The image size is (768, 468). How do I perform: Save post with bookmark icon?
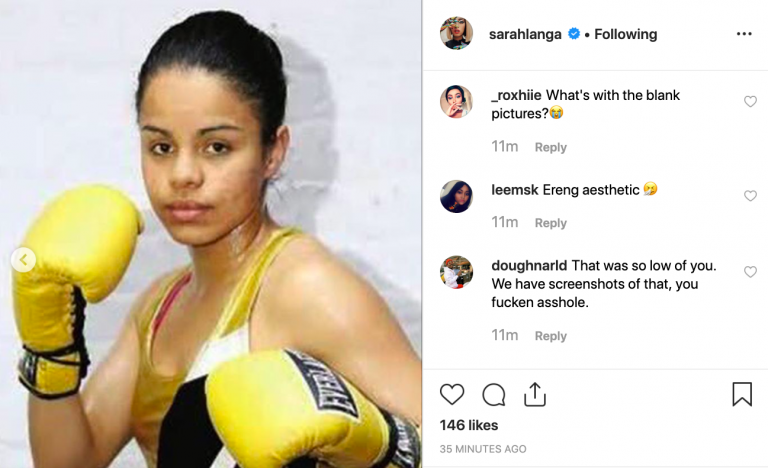(x=742, y=394)
